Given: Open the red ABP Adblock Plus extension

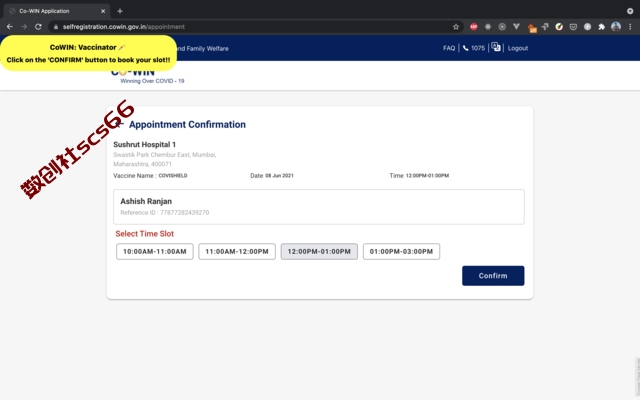Looking at the screenshot, I should (473, 27).
